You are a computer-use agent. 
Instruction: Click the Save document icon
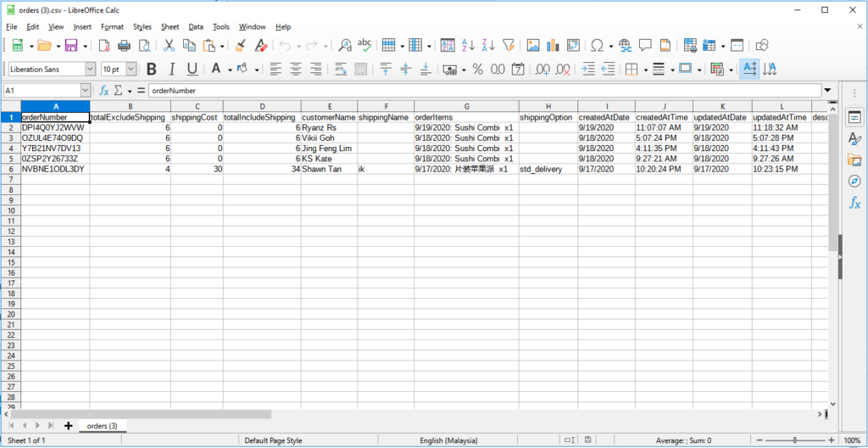click(71, 46)
